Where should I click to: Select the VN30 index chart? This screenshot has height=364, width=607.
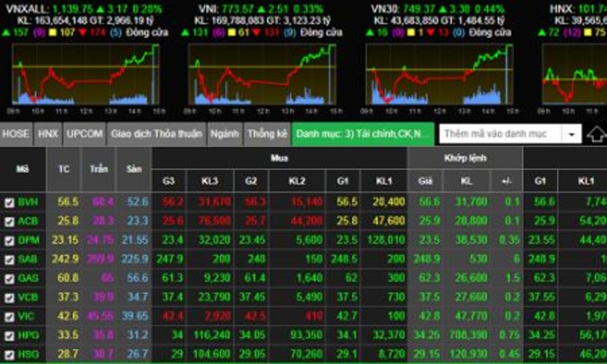438,76
